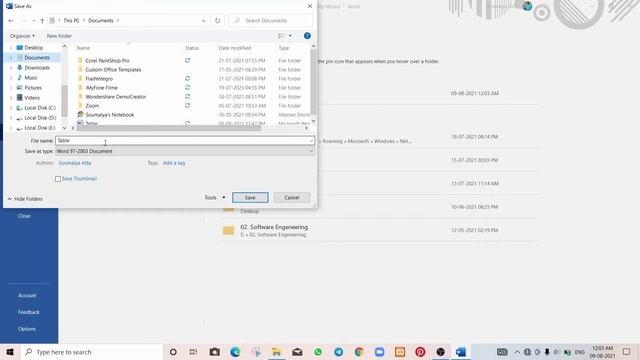The height and width of the screenshot is (360, 640).
Task: Open Microsoft Edge from the taskbar
Action: point(235,352)
